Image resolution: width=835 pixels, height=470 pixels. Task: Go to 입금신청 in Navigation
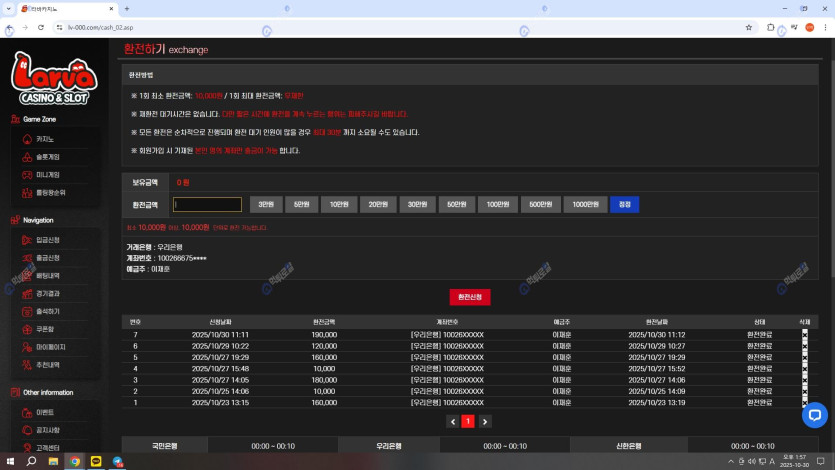click(48, 240)
